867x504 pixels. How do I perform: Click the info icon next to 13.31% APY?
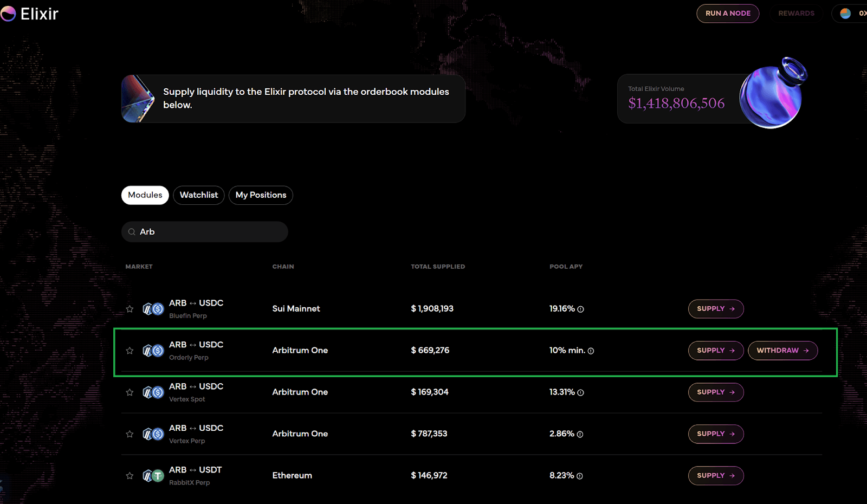580,393
